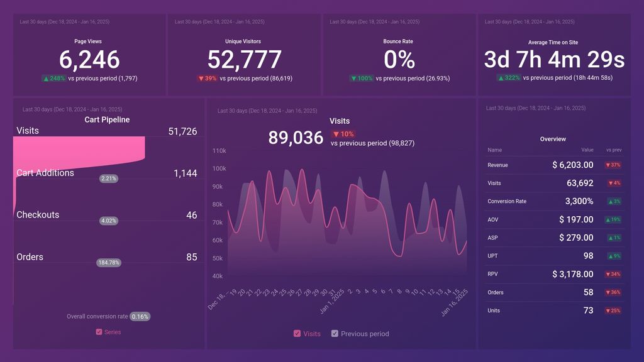Click the Checkouts stage label
This screenshot has height=362, width=644.
click(x=38, y=215)
